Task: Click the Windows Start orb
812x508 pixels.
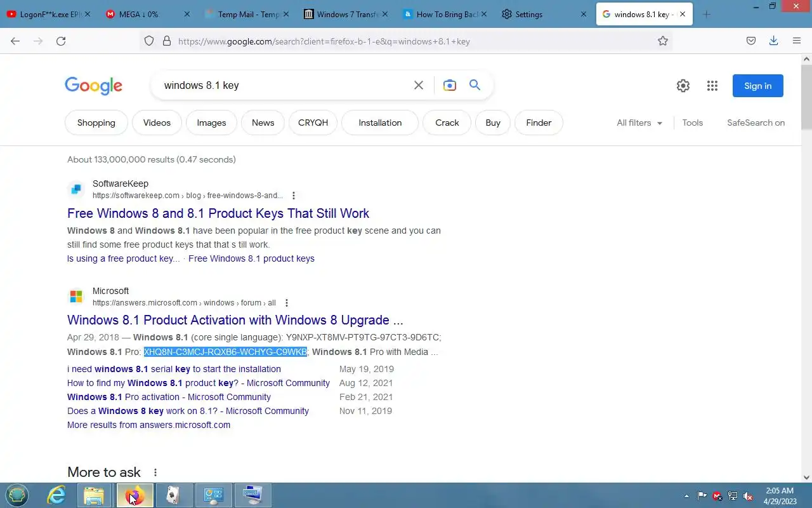Action: 17,495
